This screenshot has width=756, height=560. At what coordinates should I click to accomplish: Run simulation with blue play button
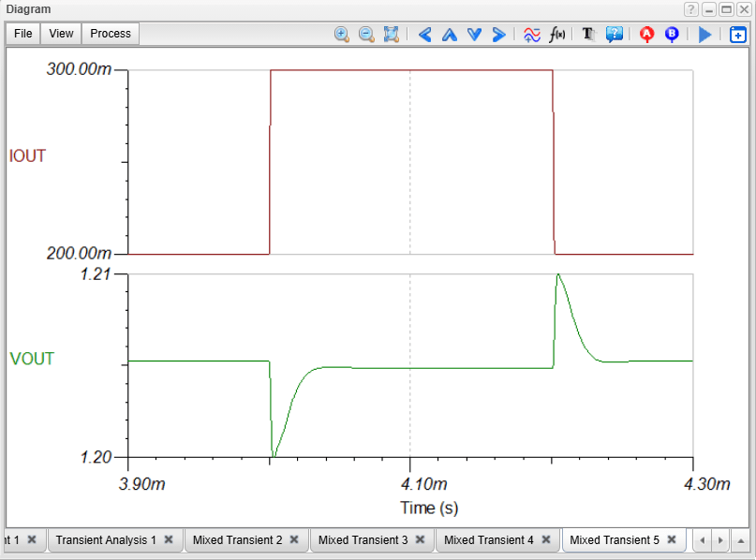(x=704, y=34)
